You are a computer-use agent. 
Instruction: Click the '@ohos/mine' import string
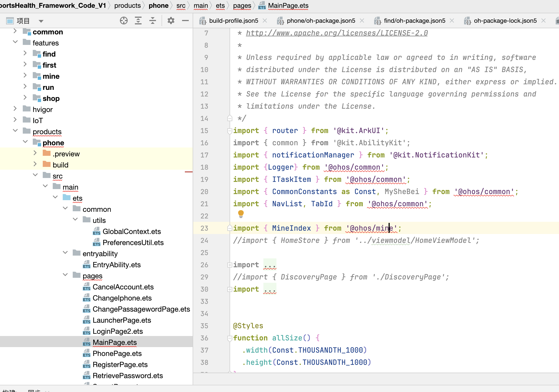click(x=372, y=228)
